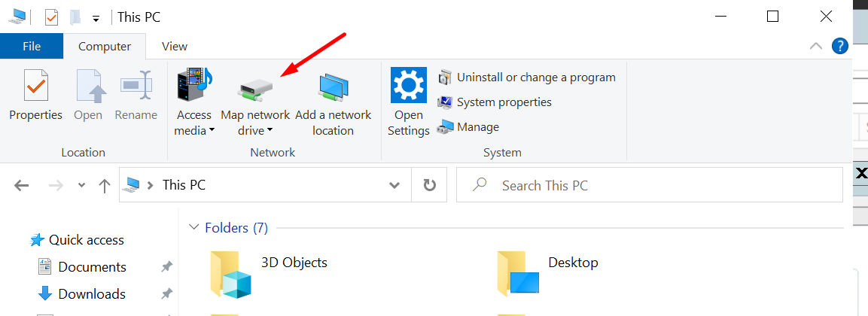Click the help question mark icon

(x=840, y=46)
